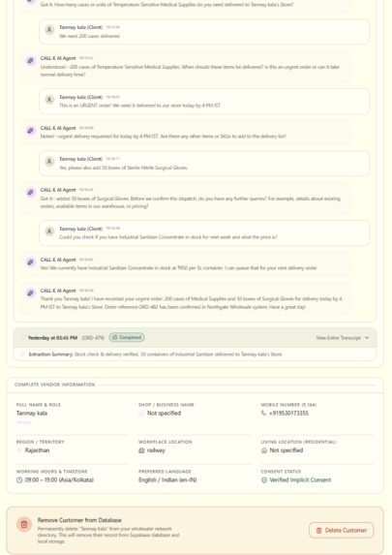The height and width of the screenshot is (555, 392).
Task: Click the check icon in the Completed badge
Action: (114, 337)
